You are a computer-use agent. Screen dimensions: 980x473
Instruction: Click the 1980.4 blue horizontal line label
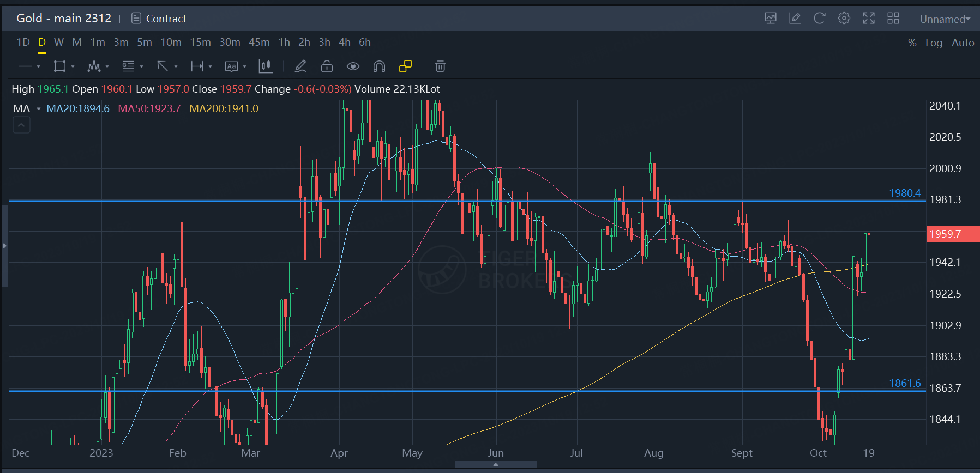(x=904, y=193)
